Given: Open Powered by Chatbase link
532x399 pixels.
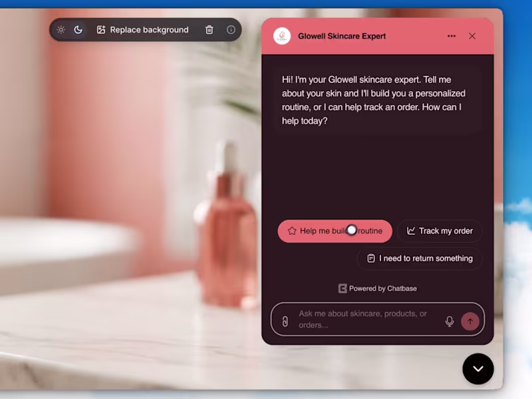Looking at the screenshot, I should tap(378, 289).
